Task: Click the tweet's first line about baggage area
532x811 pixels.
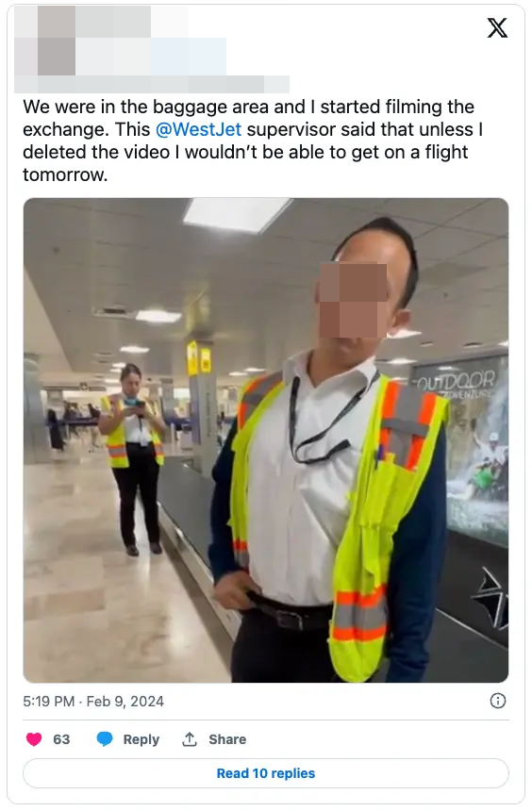Action: click(248, 107)
